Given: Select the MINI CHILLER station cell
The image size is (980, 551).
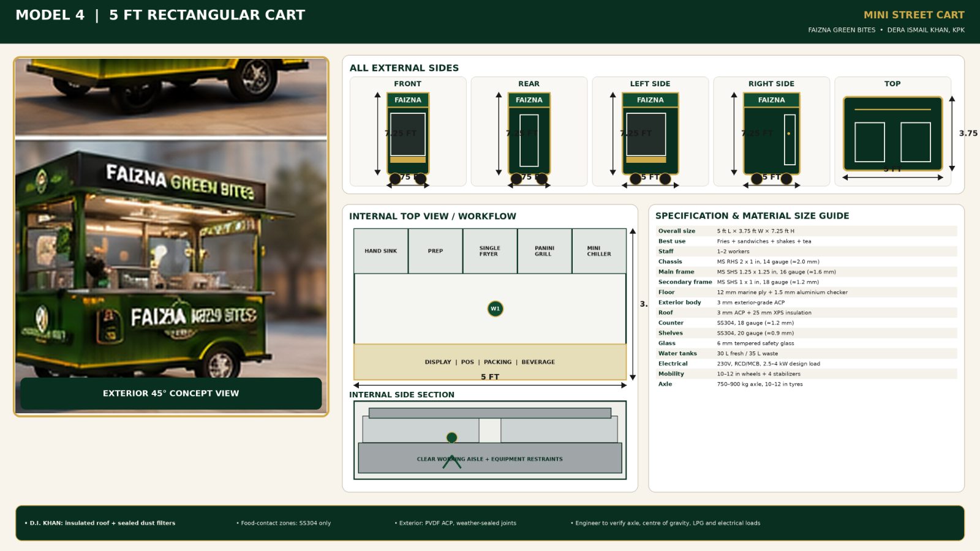Looking at the screenshot, I should click(x=599, y=251).
